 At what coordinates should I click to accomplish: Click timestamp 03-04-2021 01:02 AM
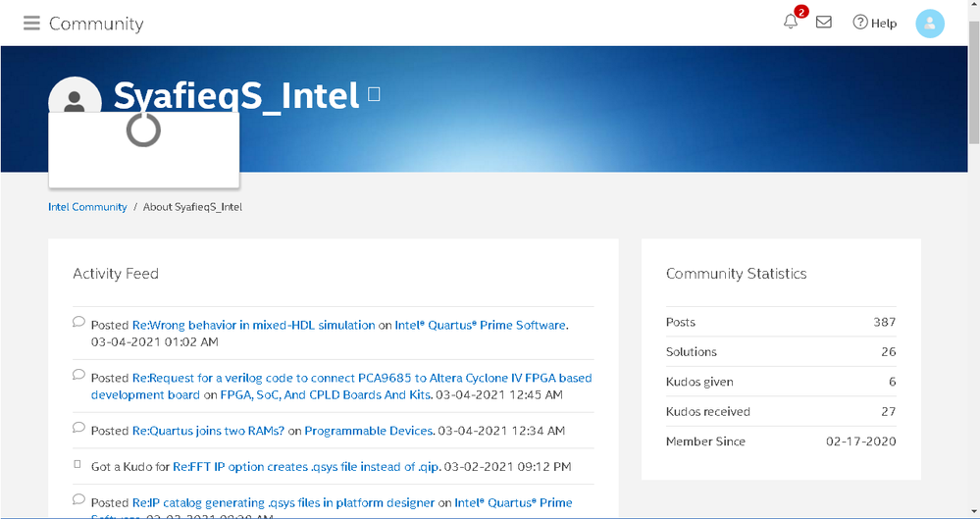click(x=154, y=342)
